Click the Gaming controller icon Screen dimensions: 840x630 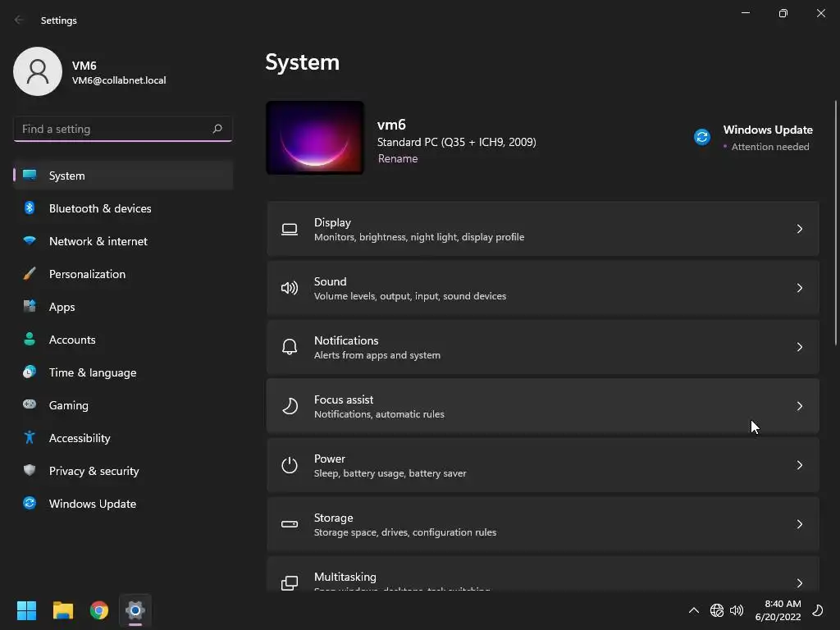[30, 404]
